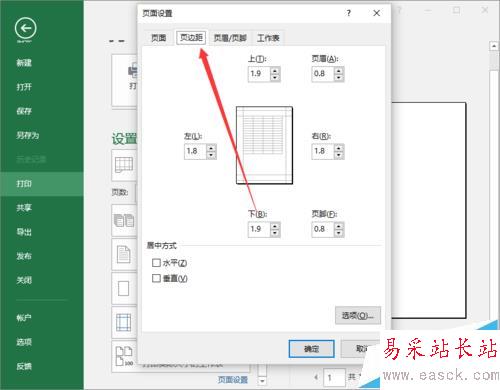Click the 左 margin input field
The height and width of the screenshot is (390, 500).
coord(195,151)
